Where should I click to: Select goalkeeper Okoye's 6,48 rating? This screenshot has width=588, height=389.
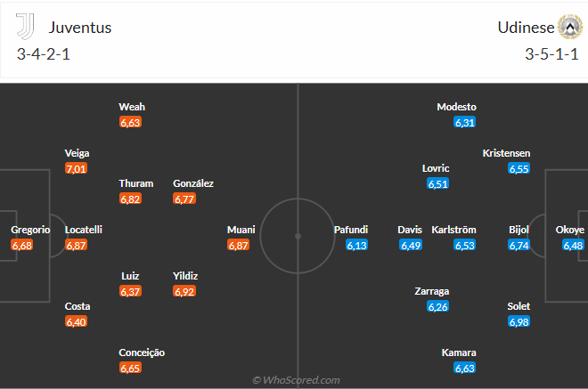pos(572,245)
